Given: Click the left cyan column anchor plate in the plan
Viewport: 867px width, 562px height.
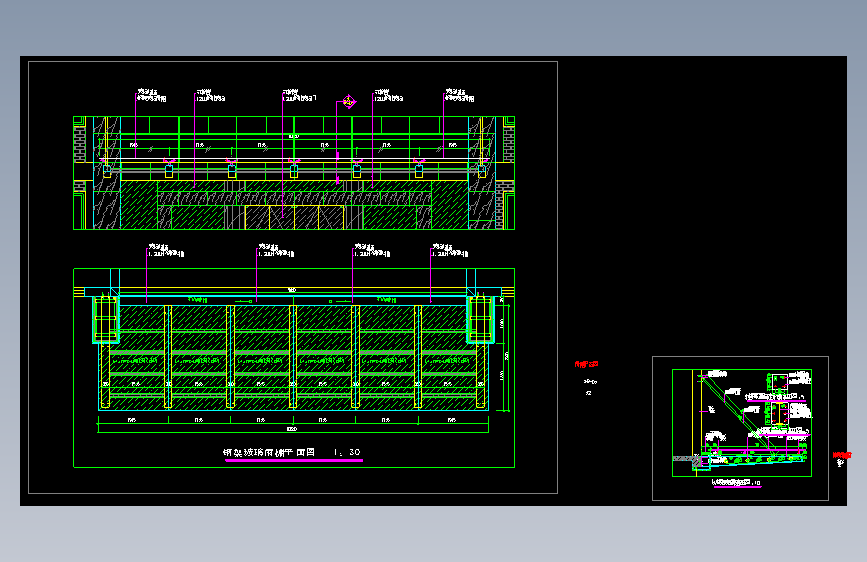Looking at the screenshot, I should click(106, 320).
